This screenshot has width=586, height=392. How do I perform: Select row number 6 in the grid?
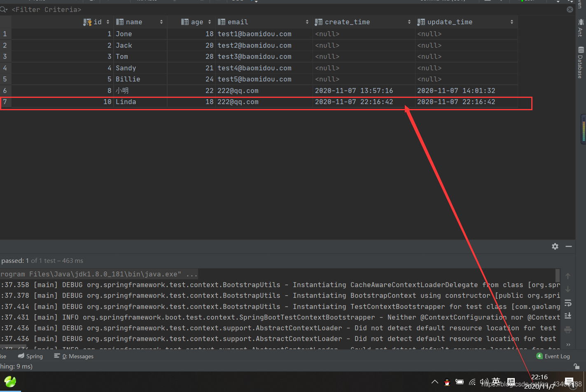[x=5, y=90]
